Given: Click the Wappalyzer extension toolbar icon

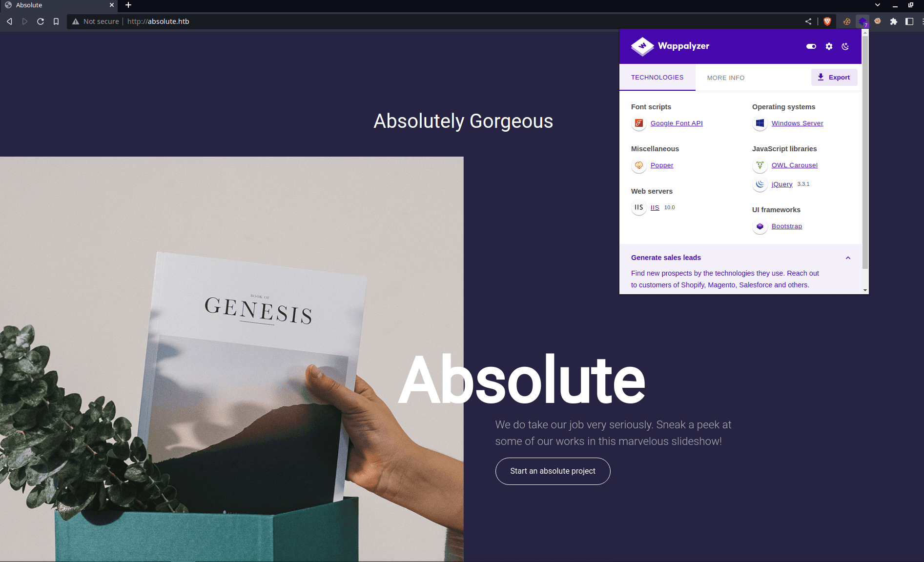Looking at the screenshot, I should tap(862, 21).
